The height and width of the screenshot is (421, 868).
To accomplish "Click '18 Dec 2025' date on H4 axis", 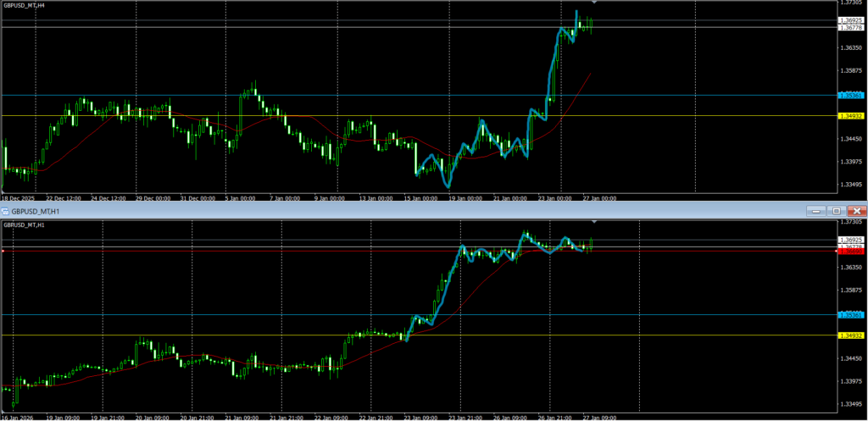I will click(19, 198).
